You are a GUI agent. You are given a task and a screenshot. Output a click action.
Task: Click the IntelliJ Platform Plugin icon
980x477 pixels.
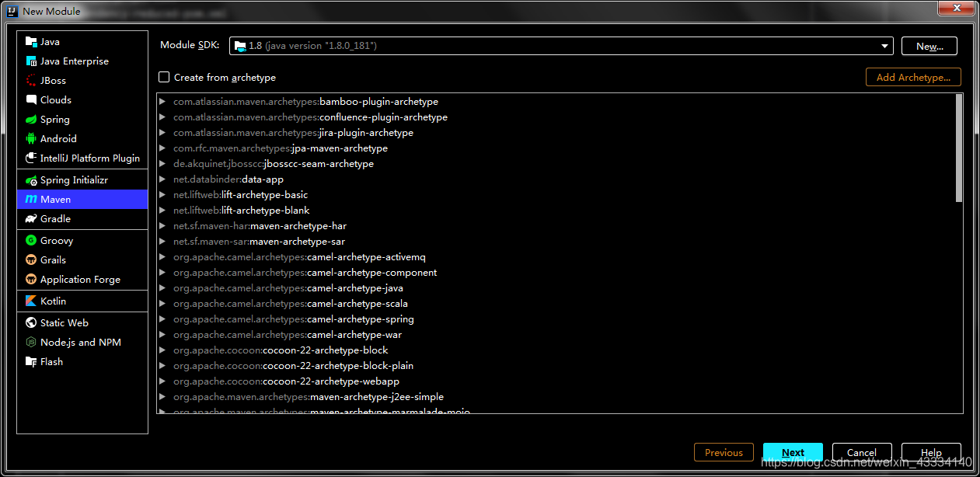31,158
